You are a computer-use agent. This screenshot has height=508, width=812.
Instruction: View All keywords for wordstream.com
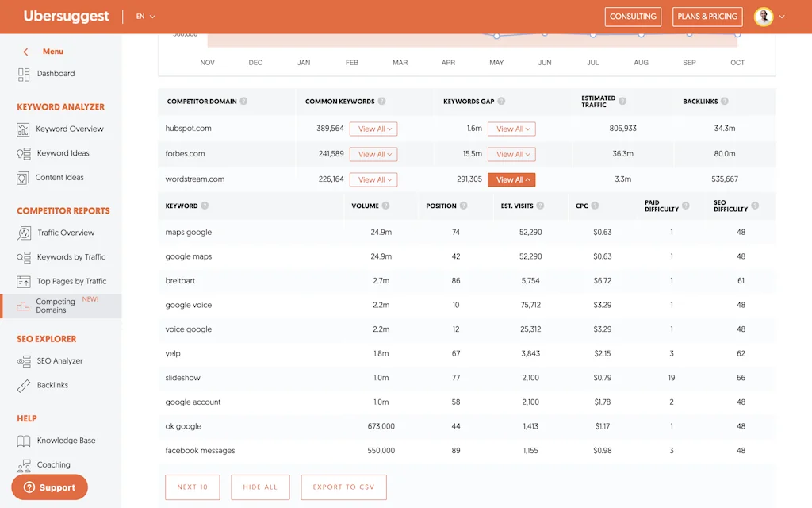pos(511,179)
